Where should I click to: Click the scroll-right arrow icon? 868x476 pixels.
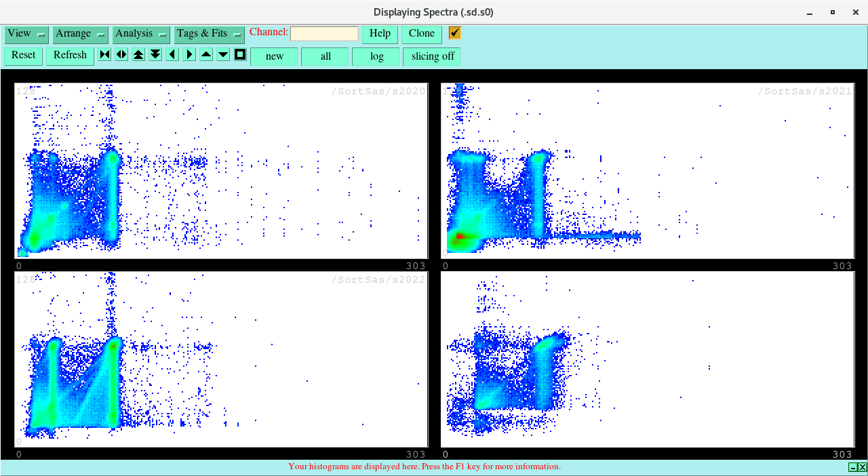click(x=189, y=54)
